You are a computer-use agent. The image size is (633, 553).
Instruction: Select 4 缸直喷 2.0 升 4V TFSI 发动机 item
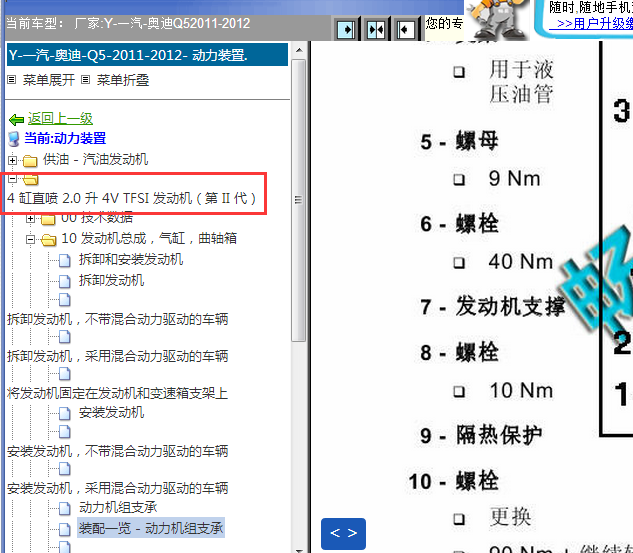click(x=132, y=198)
